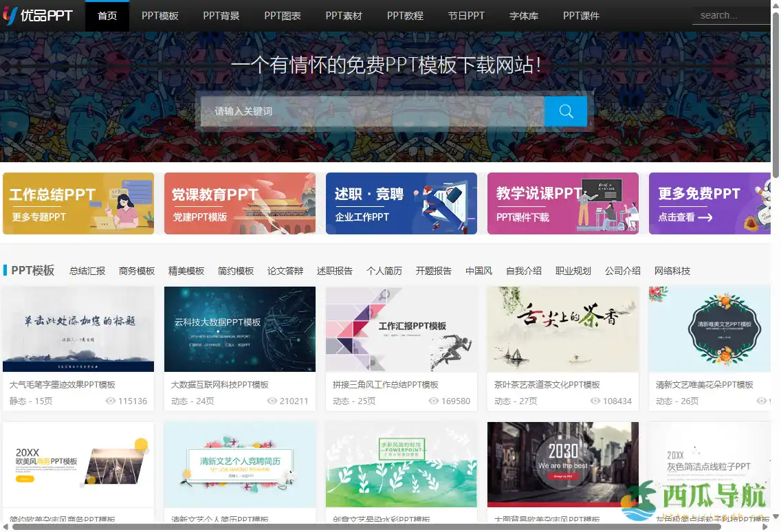Click the blue magnifier search icon

coord(565,111)
